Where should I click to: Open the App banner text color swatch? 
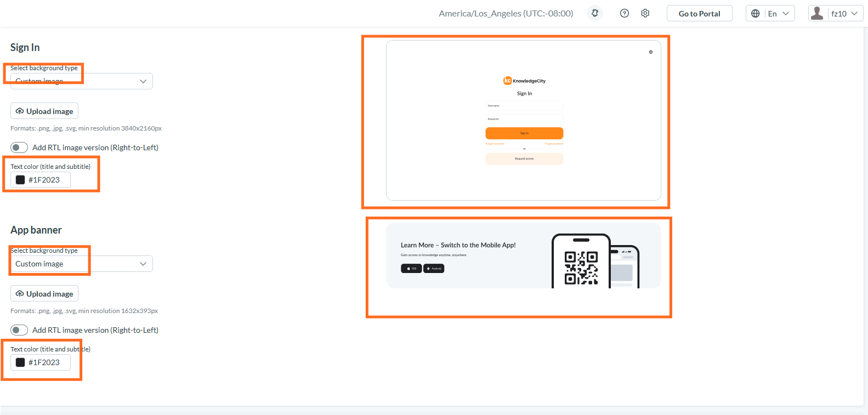(20, 362)
